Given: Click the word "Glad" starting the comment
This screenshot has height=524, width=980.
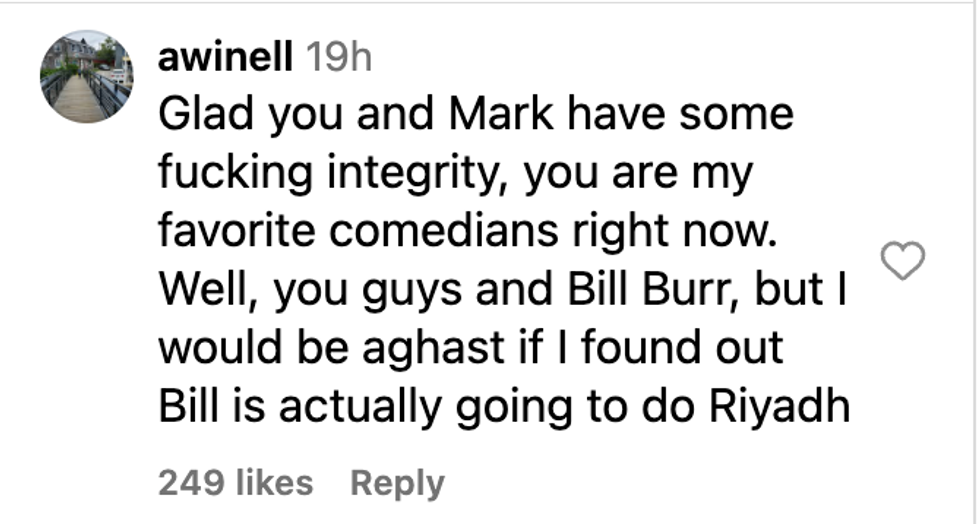Looking at the screenshot, I should pos(199,114).
